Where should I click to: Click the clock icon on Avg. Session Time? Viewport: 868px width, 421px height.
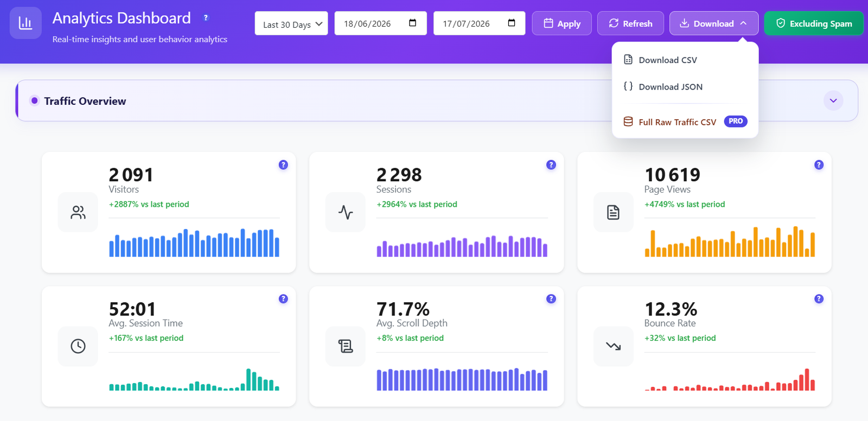[78, 346]
